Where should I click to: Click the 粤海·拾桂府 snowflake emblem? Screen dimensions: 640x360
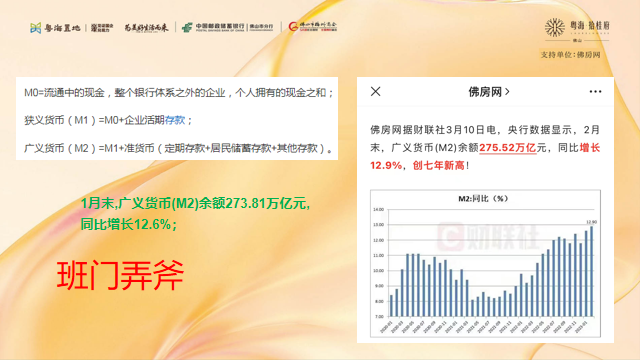pos(555,28)
